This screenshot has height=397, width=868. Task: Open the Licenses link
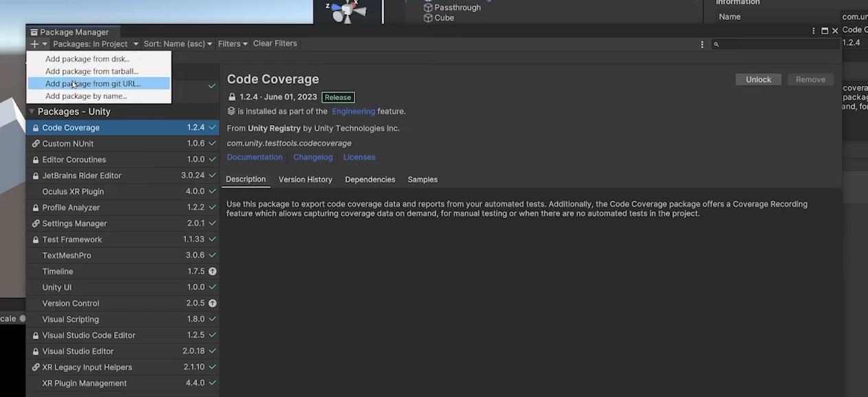[x=359, y=157]
